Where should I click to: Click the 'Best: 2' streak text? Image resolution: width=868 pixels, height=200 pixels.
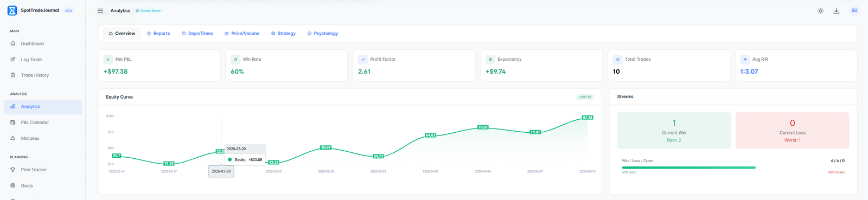674,140
